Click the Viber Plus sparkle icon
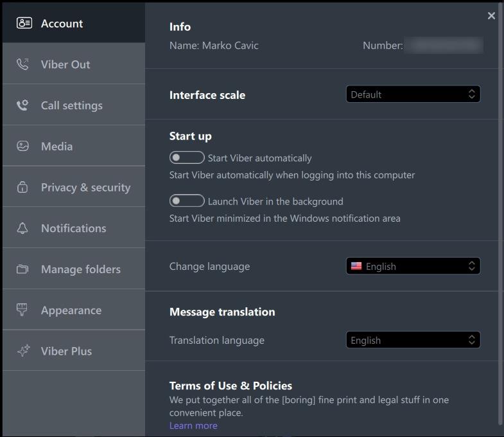This screenshot has height=437, width=504. coord(23,351)
